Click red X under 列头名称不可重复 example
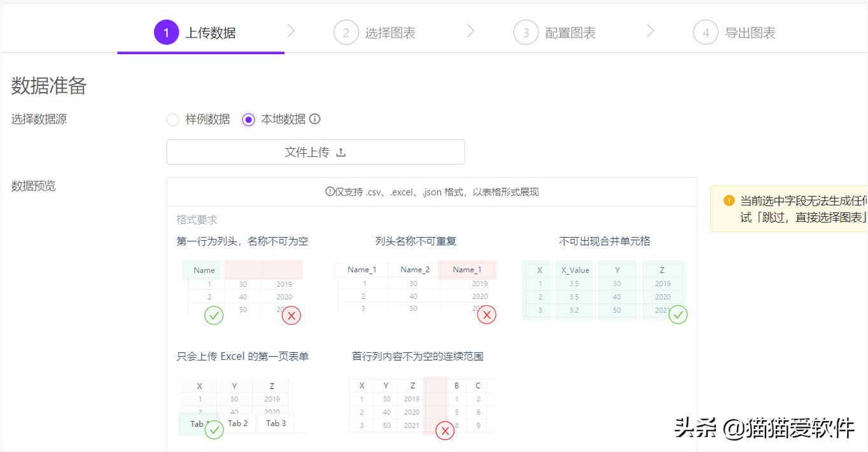Image resolution: width=868 pixels, height=452 pixels. pyautogui.click(x=486, y=315)
